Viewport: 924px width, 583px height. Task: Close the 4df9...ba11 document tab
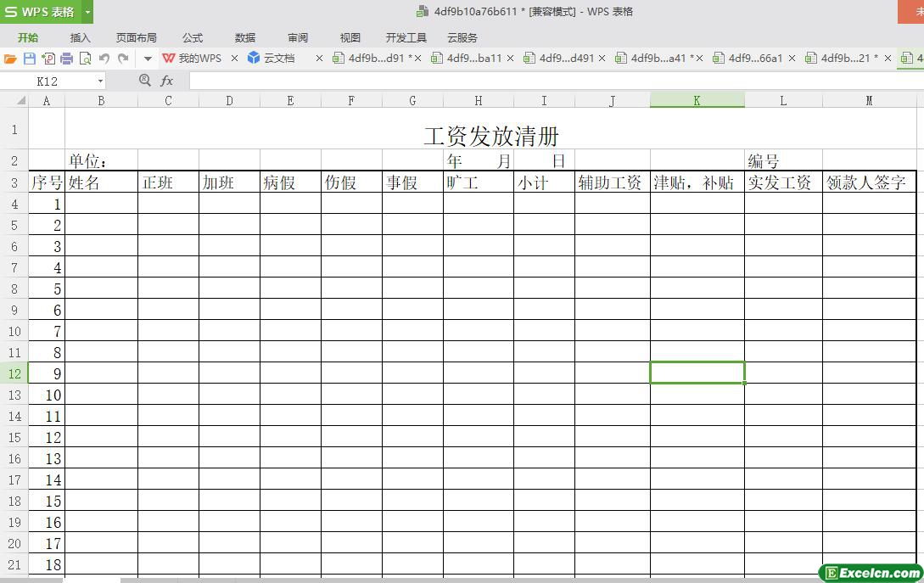point(510,58)
